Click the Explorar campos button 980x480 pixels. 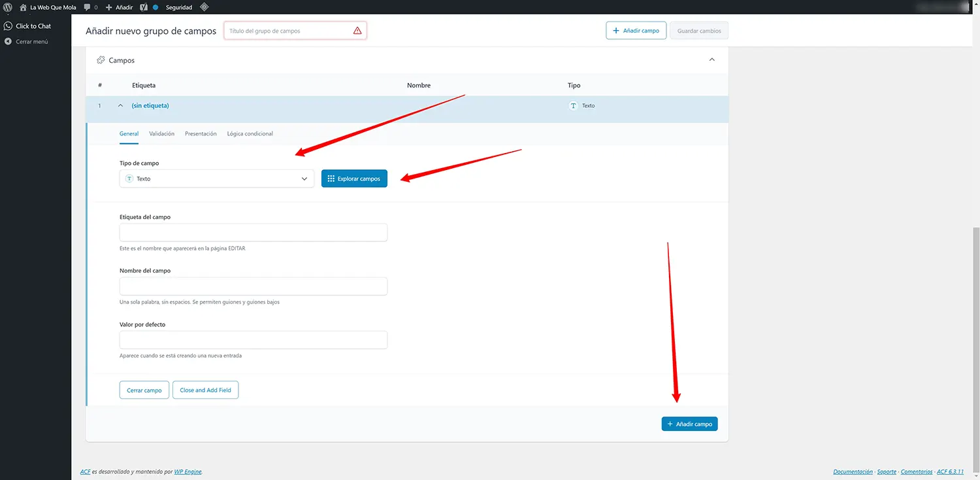(x=354, y=179)
